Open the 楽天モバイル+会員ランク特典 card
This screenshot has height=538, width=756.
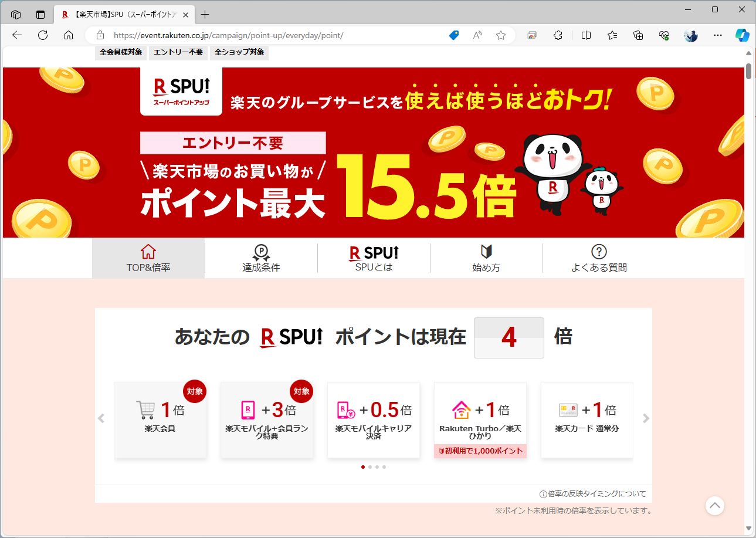click(x=267, y=420)
